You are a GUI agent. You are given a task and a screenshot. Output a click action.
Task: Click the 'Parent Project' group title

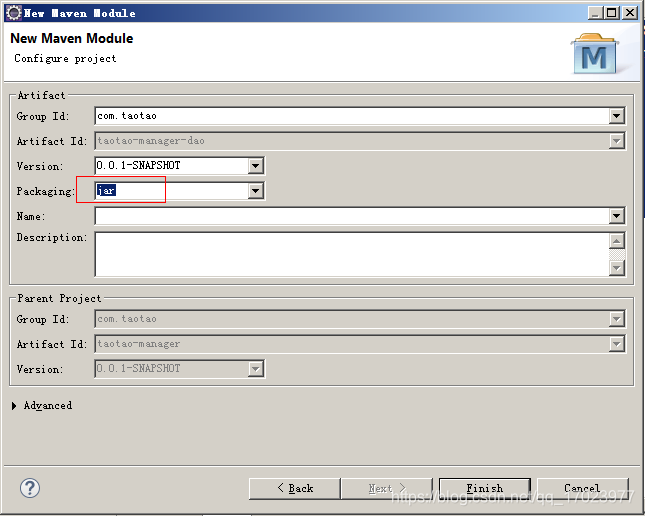pos(59,298)
